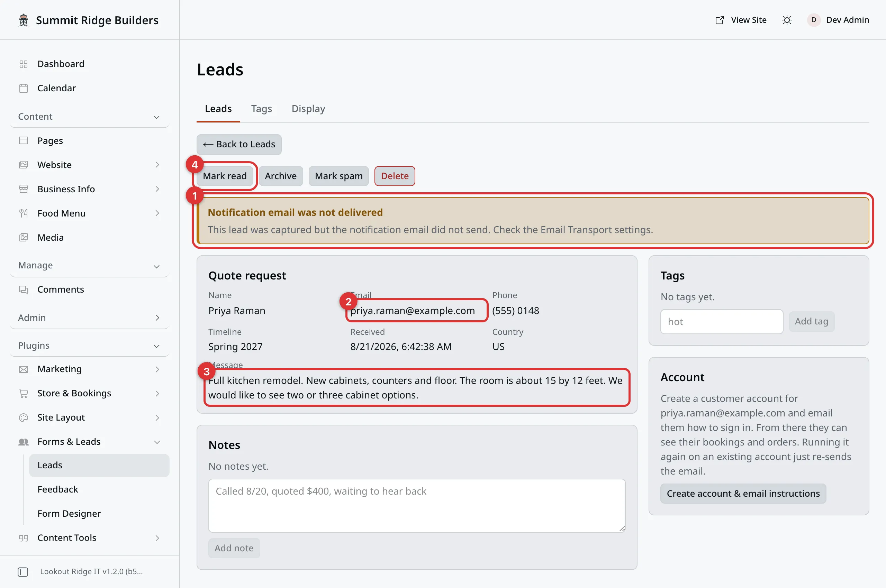Click the Dashboard label

pos(61,64)
